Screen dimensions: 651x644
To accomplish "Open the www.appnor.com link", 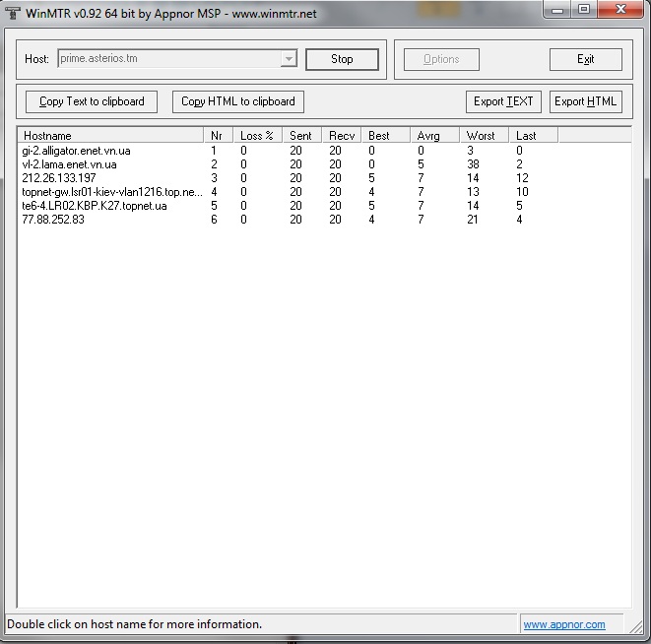I will tap(563, 624).
